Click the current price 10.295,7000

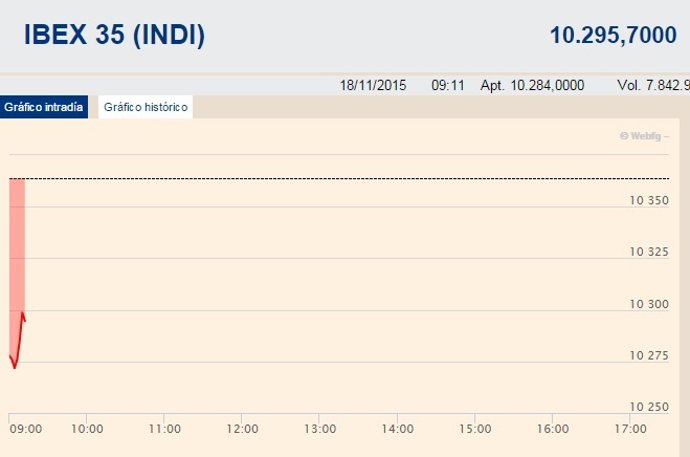[612, 36]
